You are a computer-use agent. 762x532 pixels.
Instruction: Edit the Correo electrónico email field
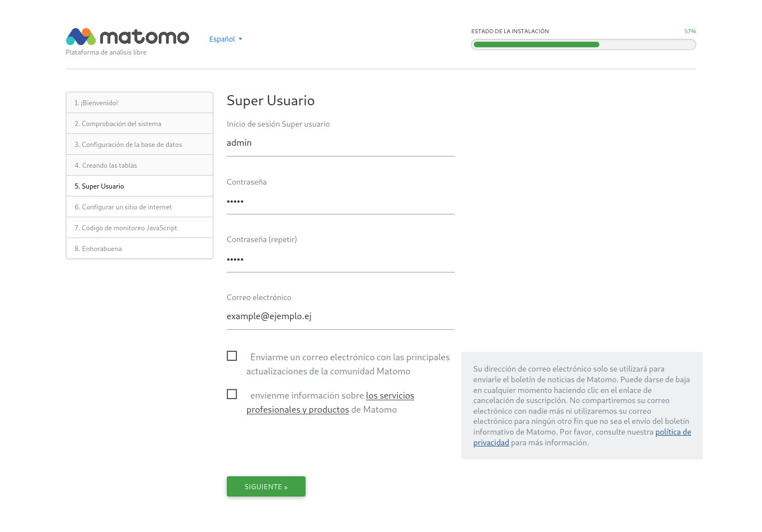pyautogui.click(x=340, y=316)
